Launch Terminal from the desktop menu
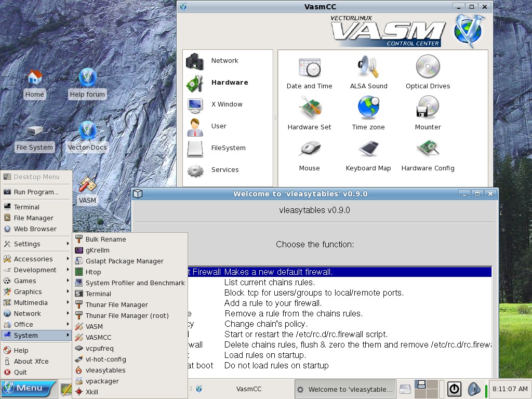The image size is (532, 399). pyautogui.click(x=36, y=207)
